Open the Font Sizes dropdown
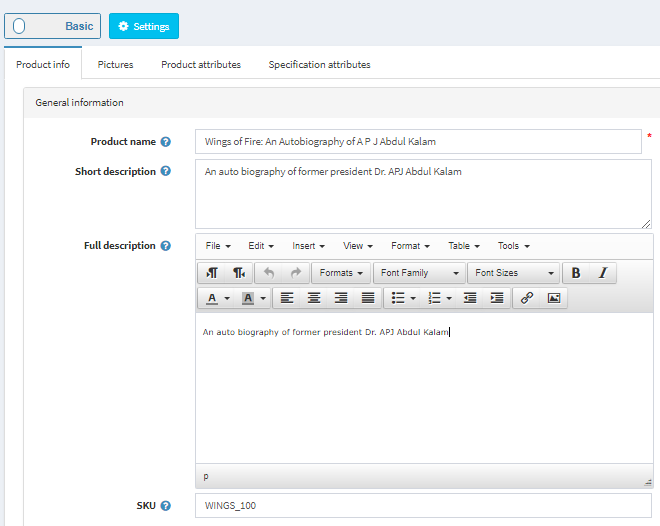 click(x=514, y=273)
